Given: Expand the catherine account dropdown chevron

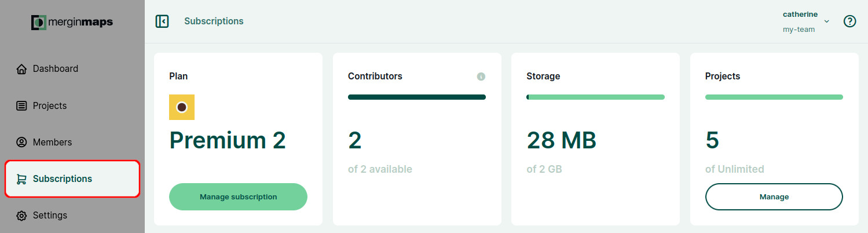Looking at the screenshot, I should click(x=827, y=21).
